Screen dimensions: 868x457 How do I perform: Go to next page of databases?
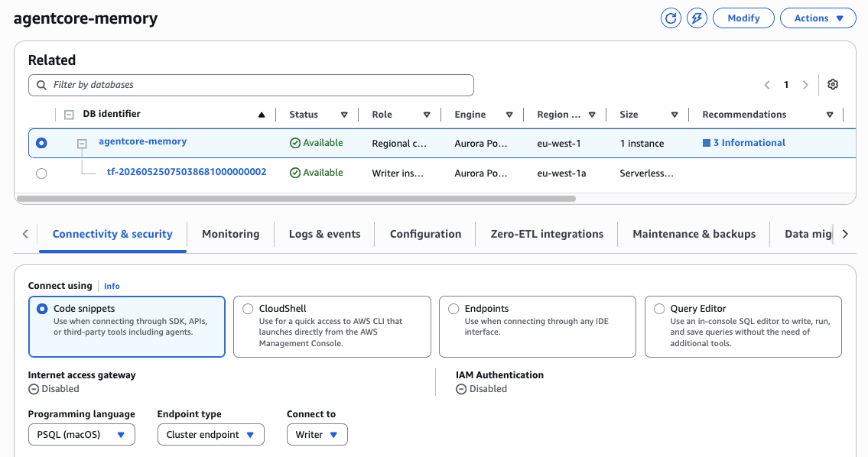(x=805, y=85)
